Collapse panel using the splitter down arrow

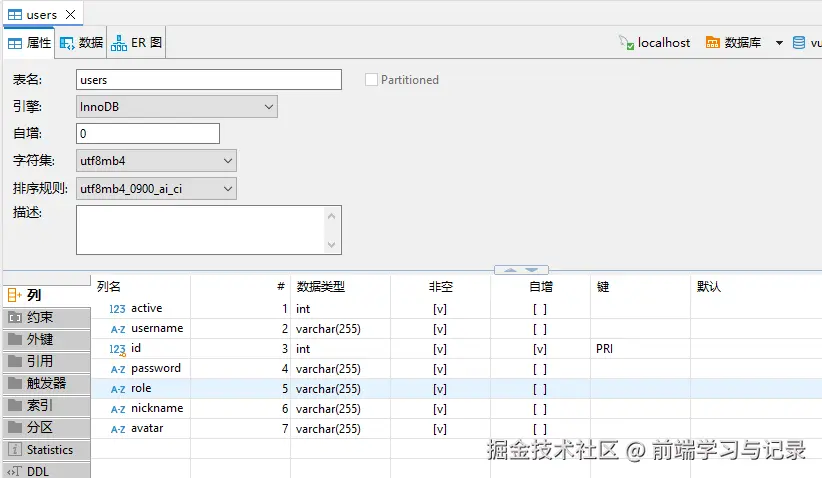[x=532, y=270]
